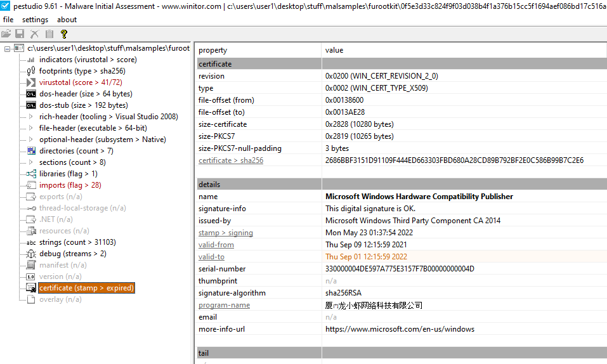Click the sha256RSA algorithm value
This screenshot has width=607, height=364.
[x=343, y=293]
